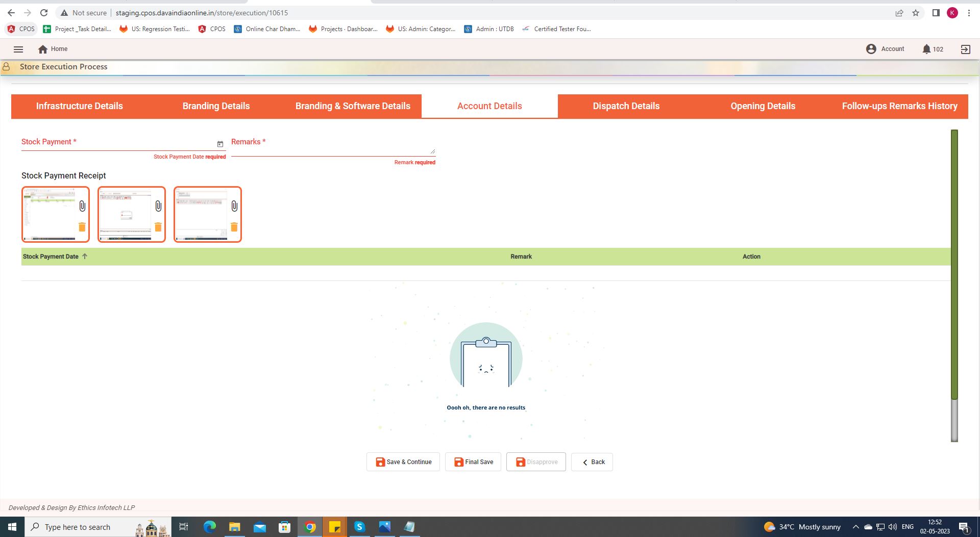Open the hamburger navigation menu
The image size is (980, 537).
(x=18, y=49)
